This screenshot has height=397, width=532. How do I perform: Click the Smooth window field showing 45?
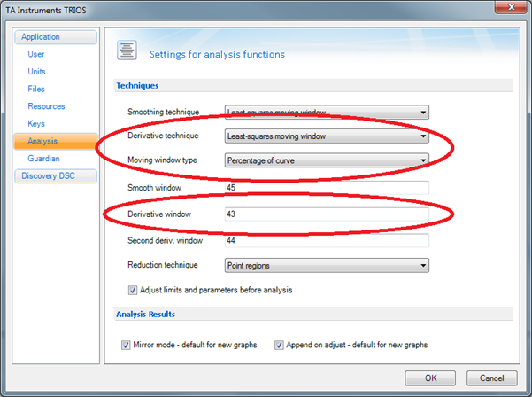point(327,188)
